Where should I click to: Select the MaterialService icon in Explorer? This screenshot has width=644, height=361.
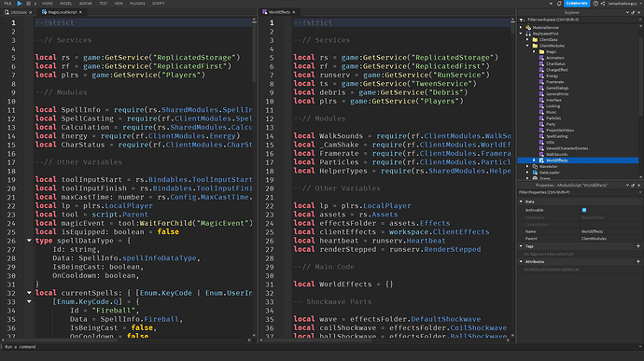[x=528, y=27]
